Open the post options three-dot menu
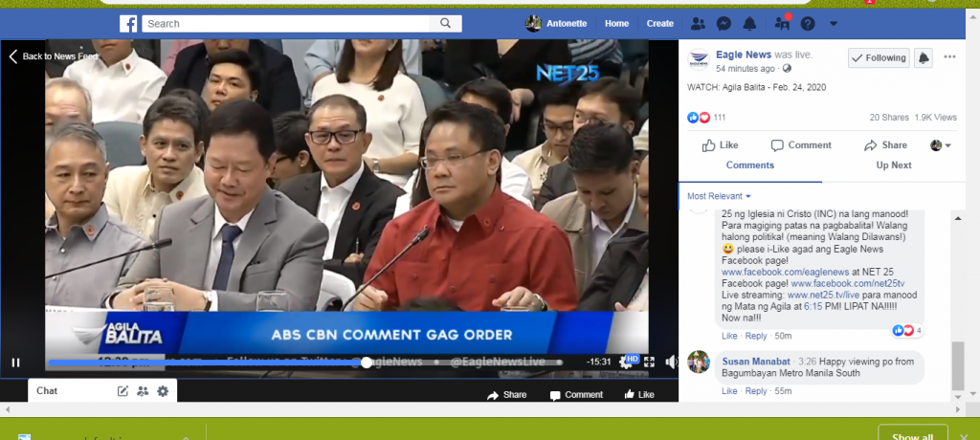The height and width of the screenshot is (440, 980). pos(949,57)
